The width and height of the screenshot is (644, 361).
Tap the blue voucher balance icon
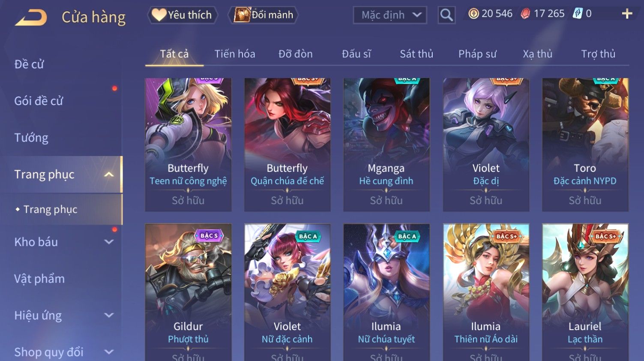[578, 14]
